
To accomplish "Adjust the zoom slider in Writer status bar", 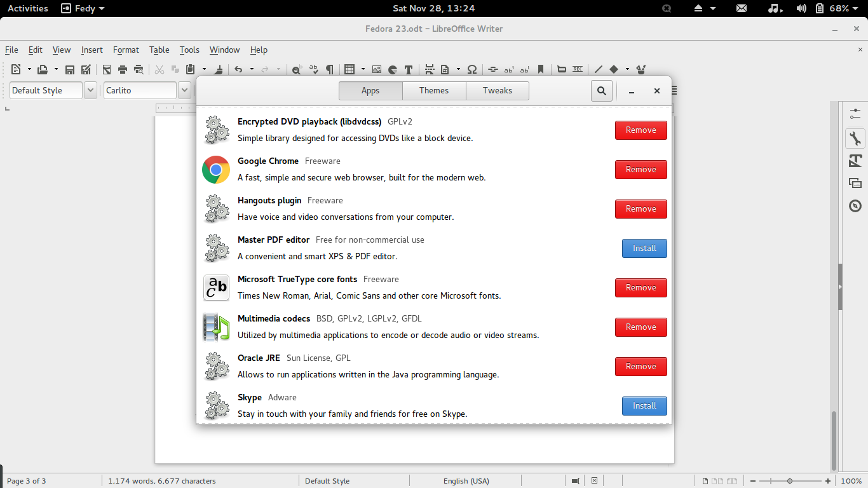I will [789, 481].
